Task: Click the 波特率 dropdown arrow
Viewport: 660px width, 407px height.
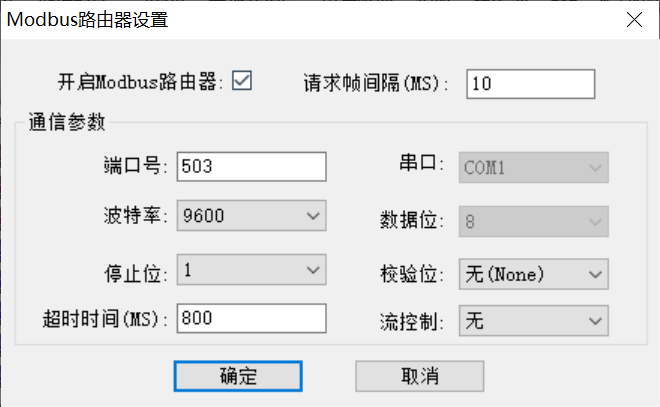Action: pos(313,216)
